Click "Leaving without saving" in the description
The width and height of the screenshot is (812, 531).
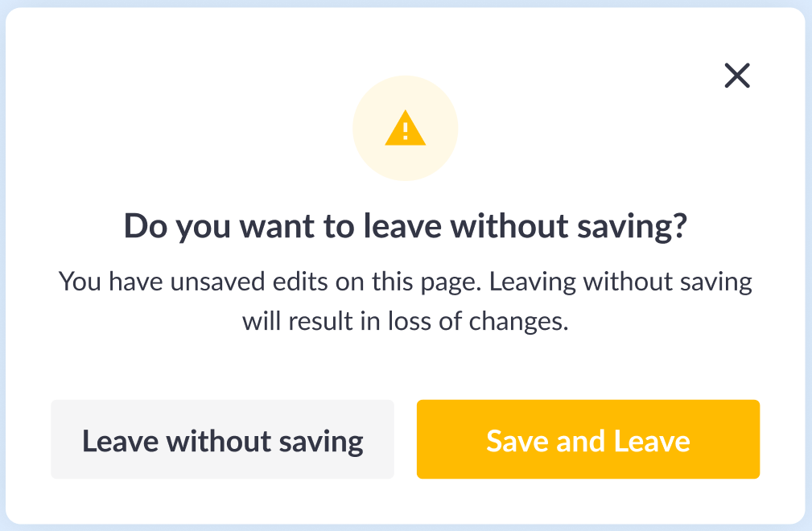coord(620,282)
